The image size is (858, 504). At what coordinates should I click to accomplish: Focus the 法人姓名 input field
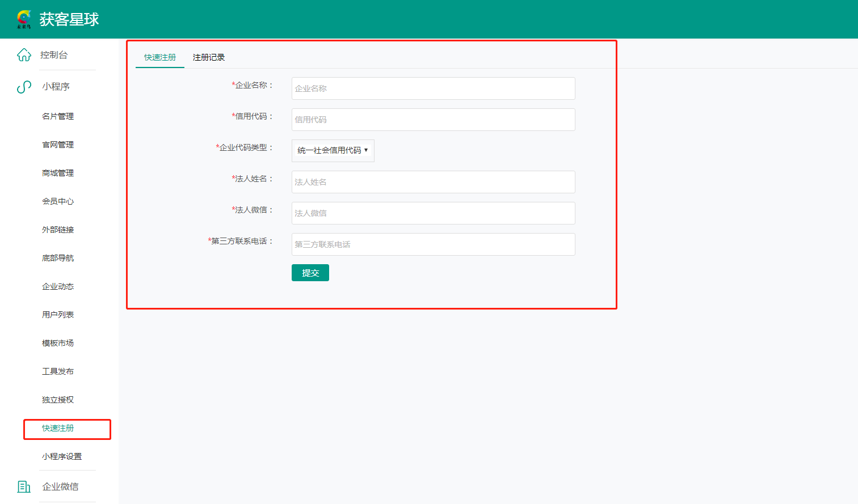pos(434,182)
